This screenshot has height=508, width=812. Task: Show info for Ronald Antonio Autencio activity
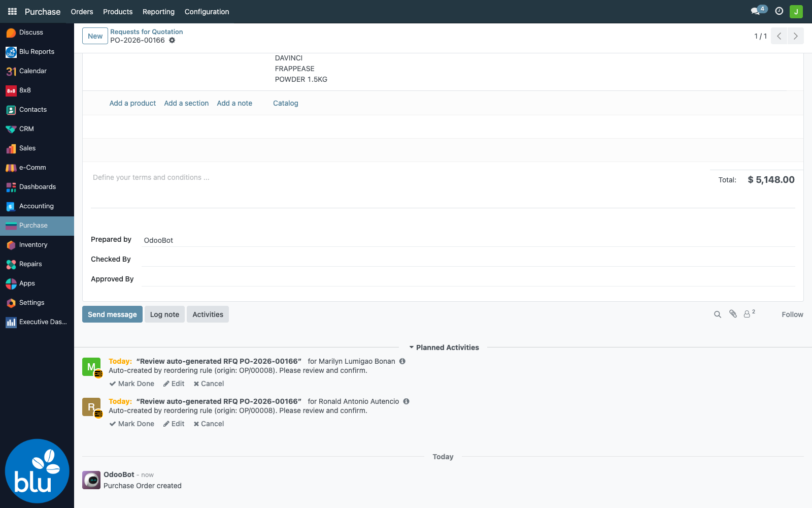[407, 401]
